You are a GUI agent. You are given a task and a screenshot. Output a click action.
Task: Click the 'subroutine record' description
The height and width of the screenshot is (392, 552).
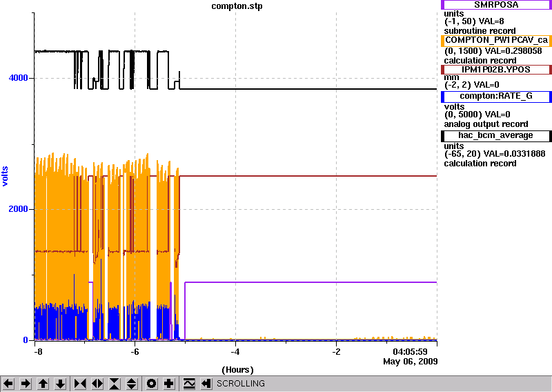point(480,31)
